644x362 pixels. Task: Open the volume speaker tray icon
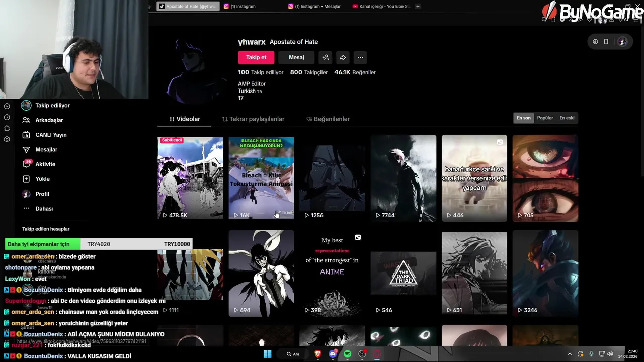610,354
